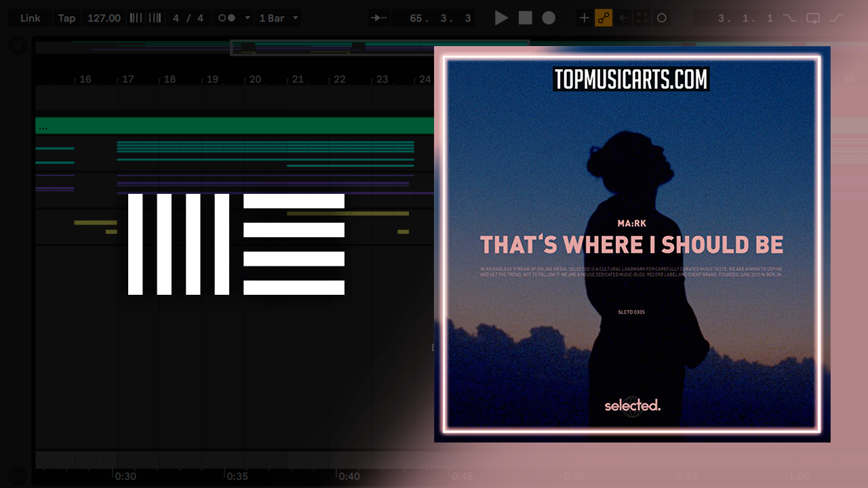Image resolution: width=868 pixels, height=488 pixels.
Task: Enable MIDI Arrangement Overdub plus icon
Action: 584,18
